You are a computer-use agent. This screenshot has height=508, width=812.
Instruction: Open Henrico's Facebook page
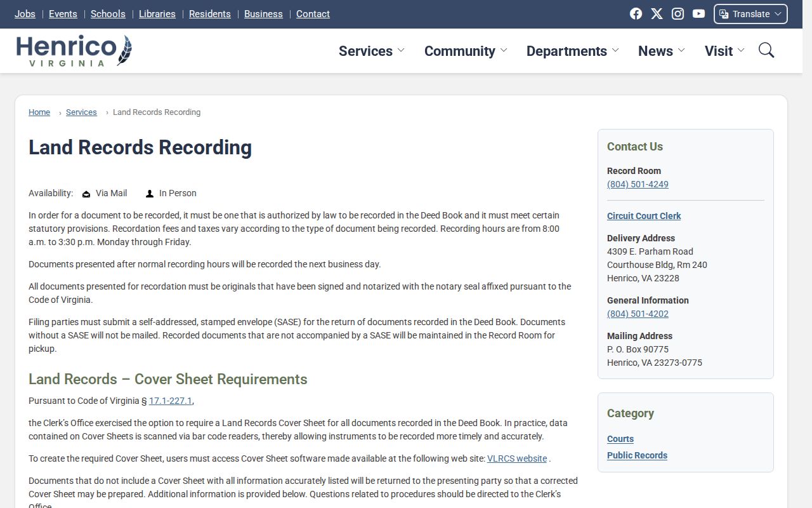click(636, 14)
